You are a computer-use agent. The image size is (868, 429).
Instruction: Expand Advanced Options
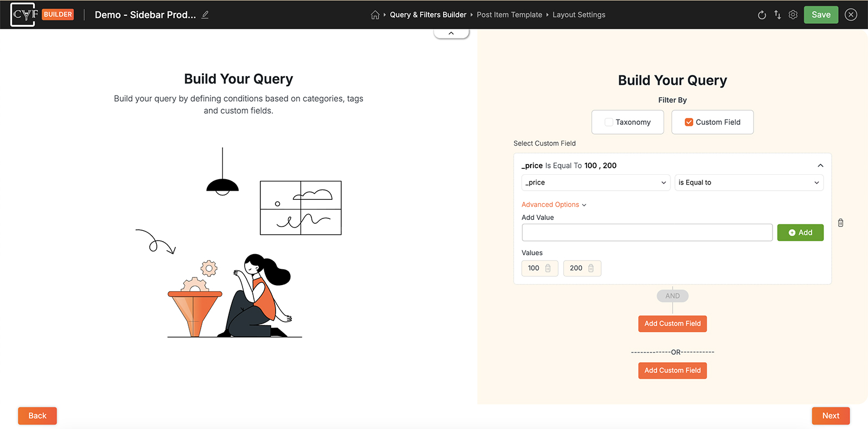pyautogui.click(x=554, y=205)
